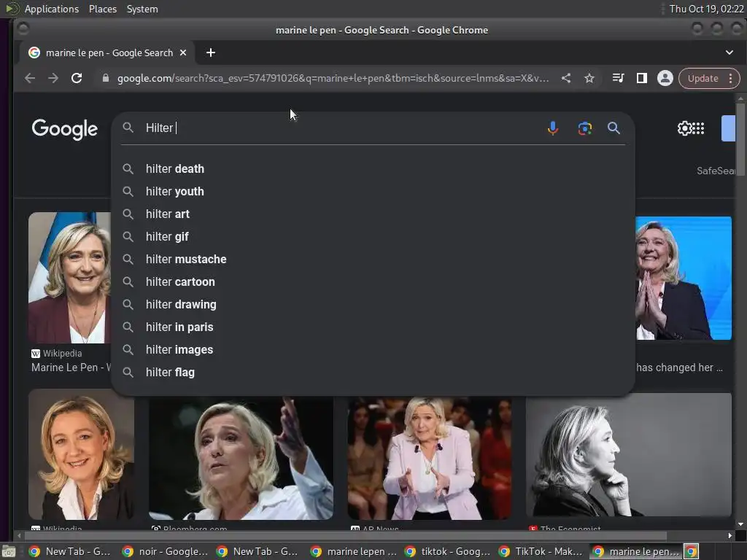This screenshot has width=747, height=560.
Task: Open second-row Wikipedia portrait thumbnail
Action: (82, 454)
